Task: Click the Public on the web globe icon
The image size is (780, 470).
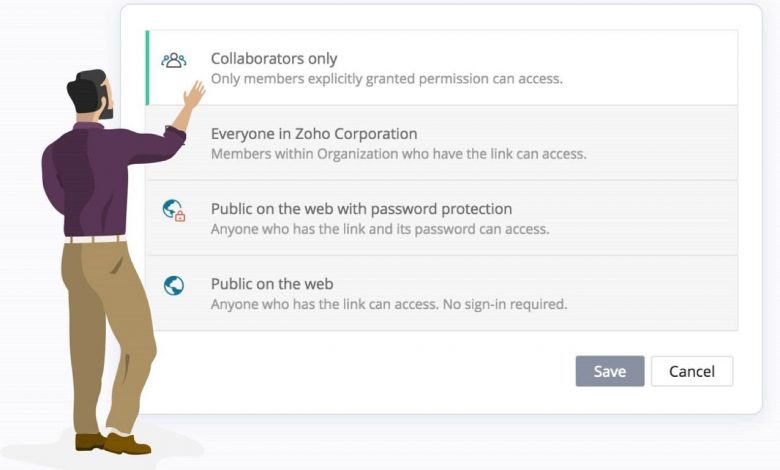Action: point(174,286)
